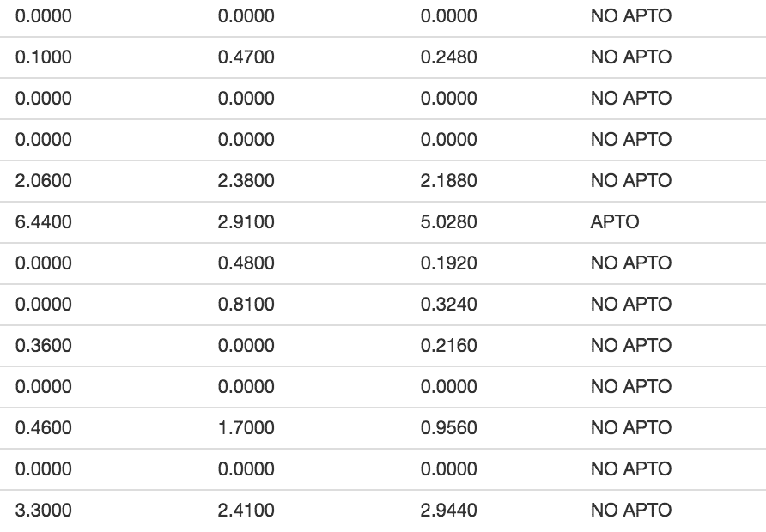Click the 0.4800 cell
The width and height of the screenshot is (766, 532).
(246, 263)
